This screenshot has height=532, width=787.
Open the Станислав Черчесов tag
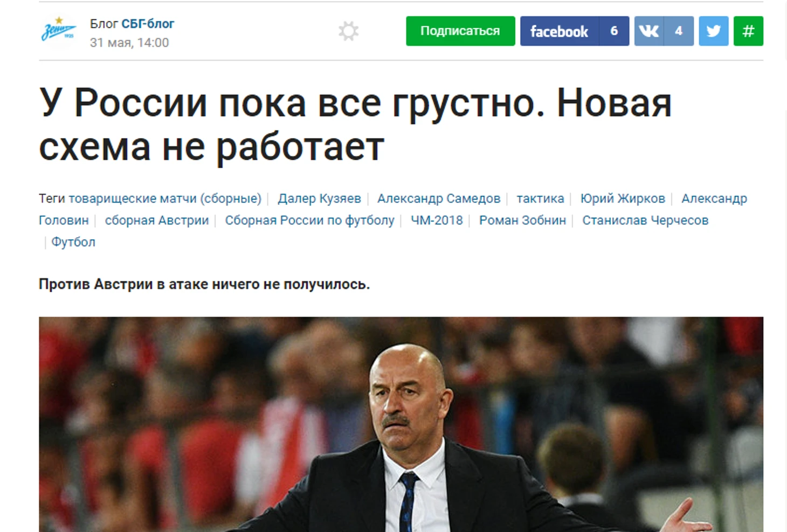[645, 220]
